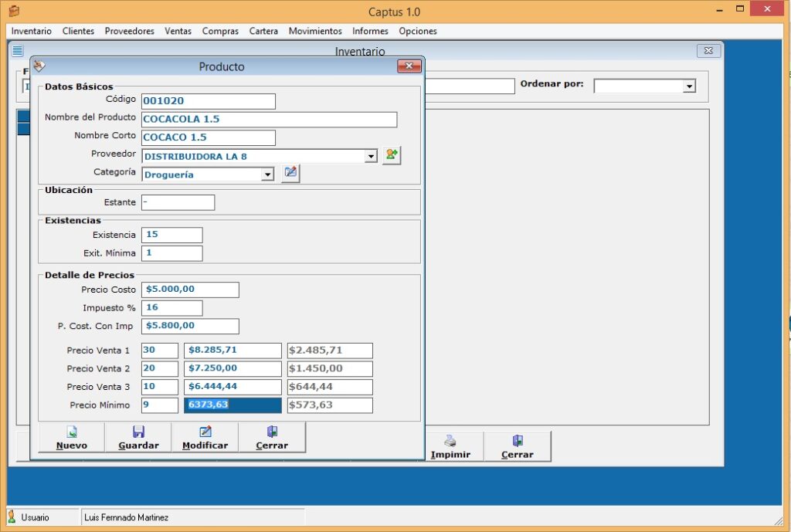Close the Producto dialog with the X
Image resolution: width=791 pixels, height=532 pixels.
(x=409, y=66)
